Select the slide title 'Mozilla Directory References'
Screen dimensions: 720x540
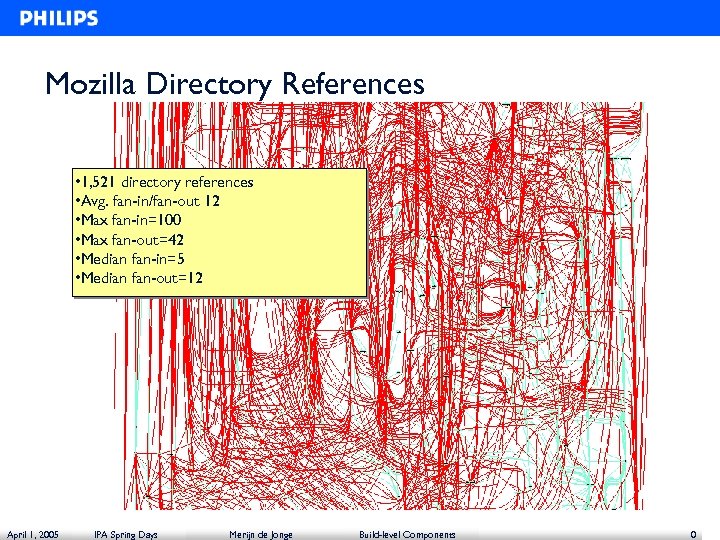click(235, 83)
